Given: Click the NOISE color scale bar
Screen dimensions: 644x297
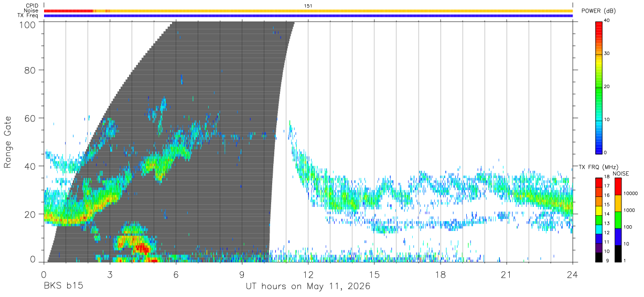Looking at the screenshot, I should click(618, 219).
